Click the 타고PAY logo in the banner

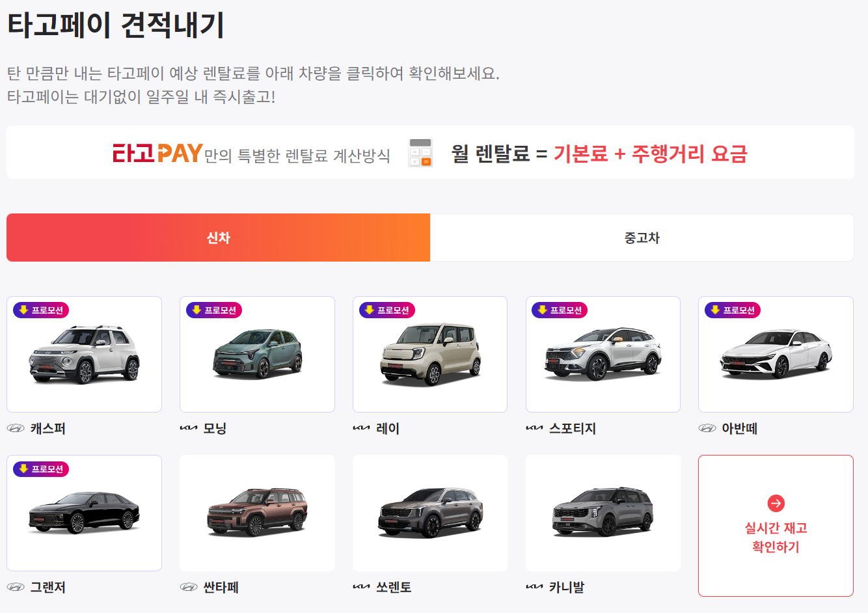click(157, 153)
